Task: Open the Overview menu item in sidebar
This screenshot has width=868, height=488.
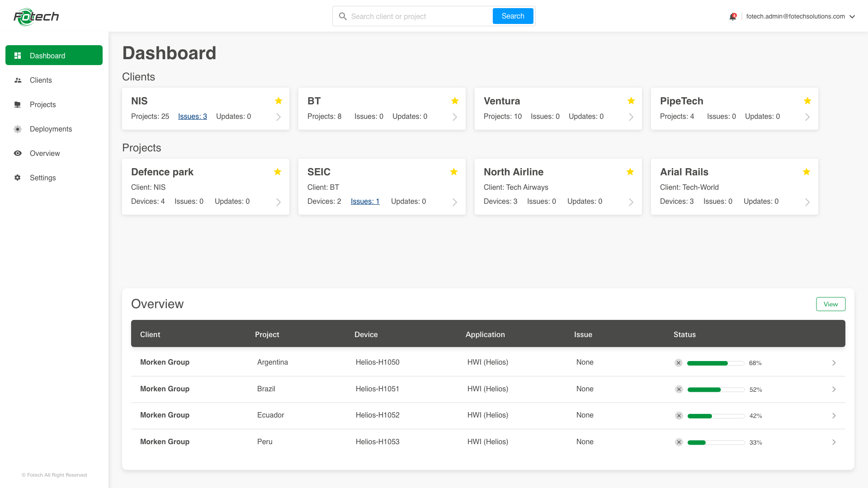Action: tap(45, 154)
